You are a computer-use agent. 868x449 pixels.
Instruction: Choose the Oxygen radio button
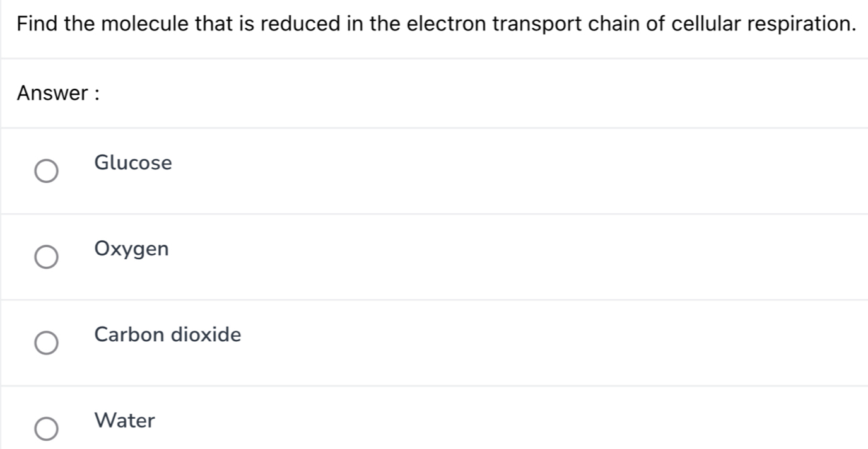45,257
